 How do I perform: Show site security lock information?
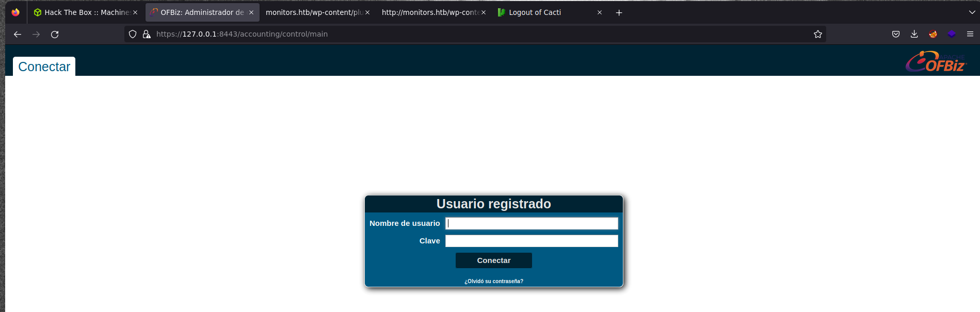coord(147,35)
